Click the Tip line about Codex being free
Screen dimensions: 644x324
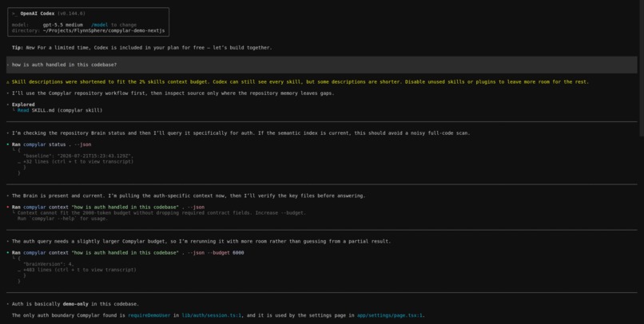click(x=141, y=48)
